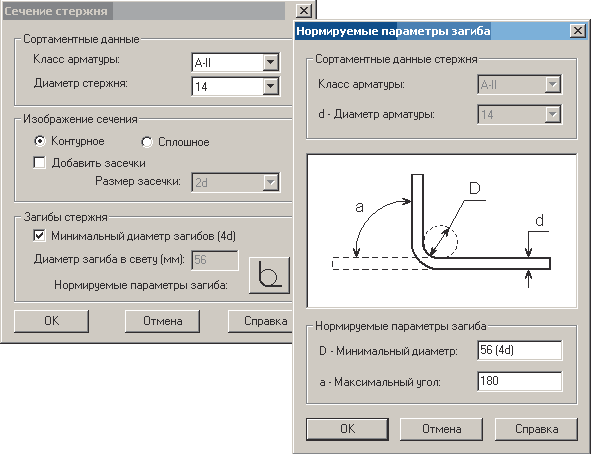This screenshot has height=454, width=591.
Task: Click OK in Сечение стержня dialog
Action: (51, 321)
